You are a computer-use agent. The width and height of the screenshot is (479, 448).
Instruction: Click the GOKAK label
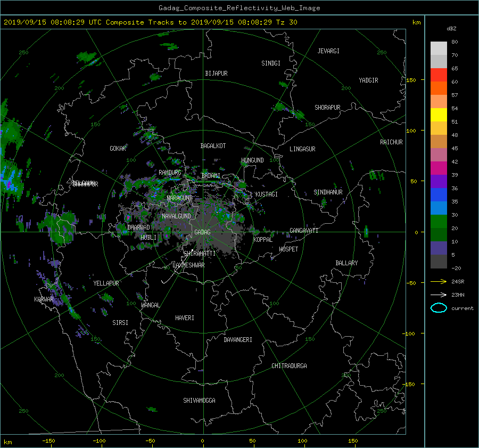point(118,149)
